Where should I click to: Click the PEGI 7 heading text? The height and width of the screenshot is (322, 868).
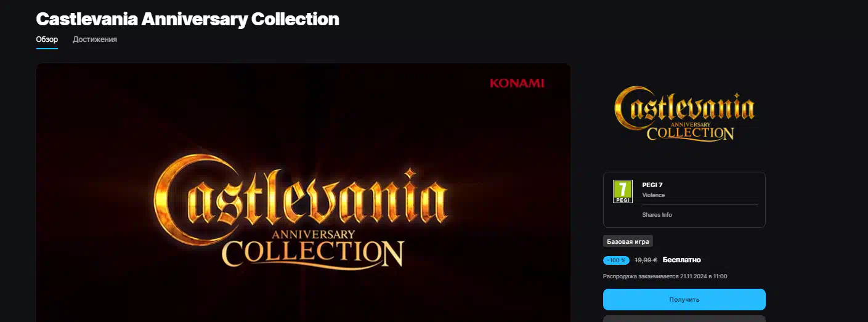(652, 185)
